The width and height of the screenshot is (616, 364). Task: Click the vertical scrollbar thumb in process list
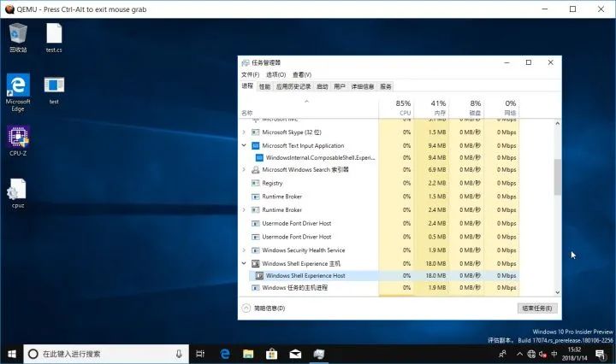pos(558,177)
